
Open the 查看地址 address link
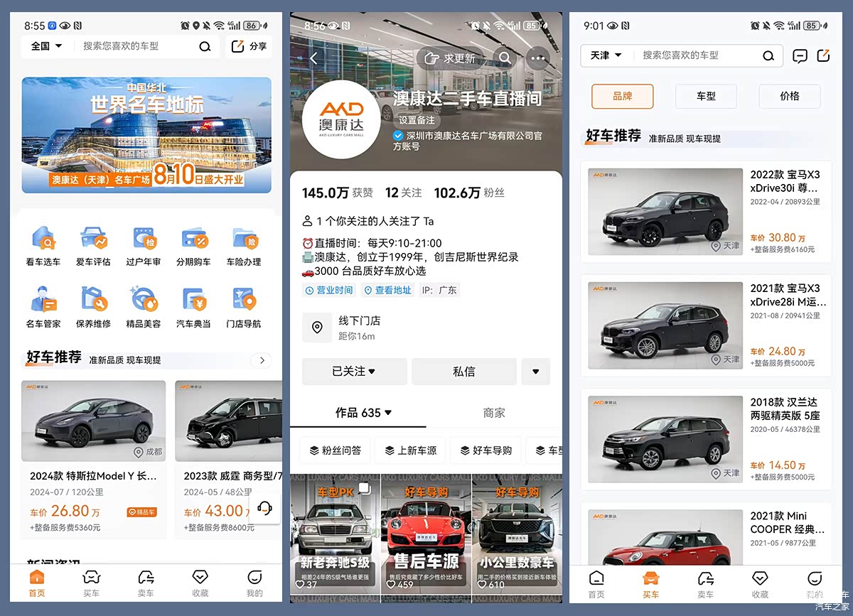387,290
